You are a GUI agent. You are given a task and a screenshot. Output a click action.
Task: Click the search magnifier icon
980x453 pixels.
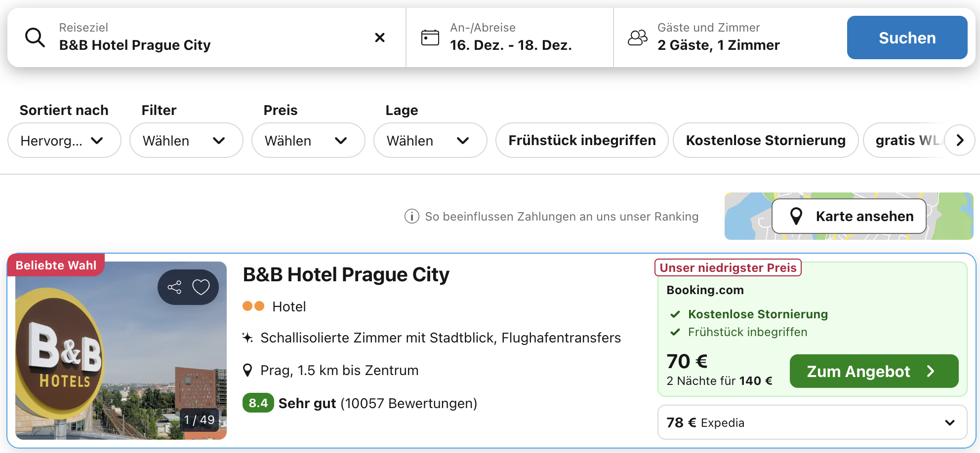click(x=35, y=38)
